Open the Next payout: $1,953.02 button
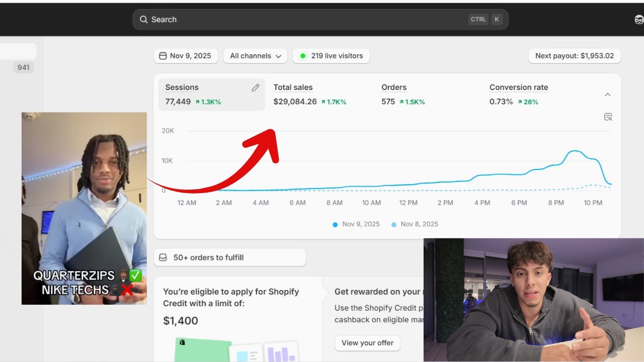Viewport: 644px width, 362px height. click(x=575, y=56)
